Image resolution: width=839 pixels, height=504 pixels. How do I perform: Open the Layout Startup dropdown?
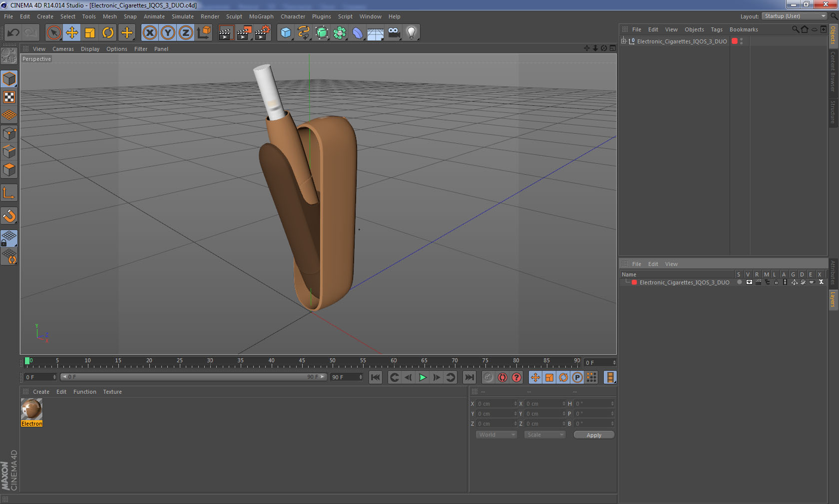coord(795,16)
